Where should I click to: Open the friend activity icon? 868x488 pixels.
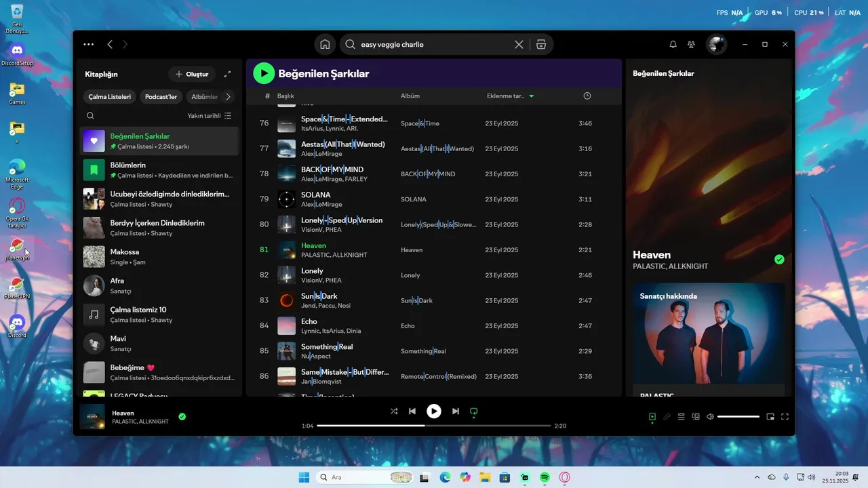click(x=691, y=45)
